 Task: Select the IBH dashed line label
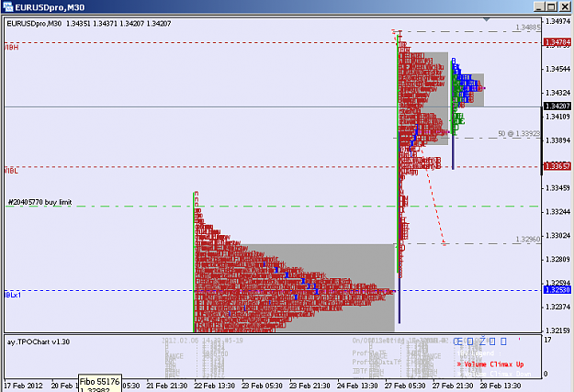[x=11, y=47]
